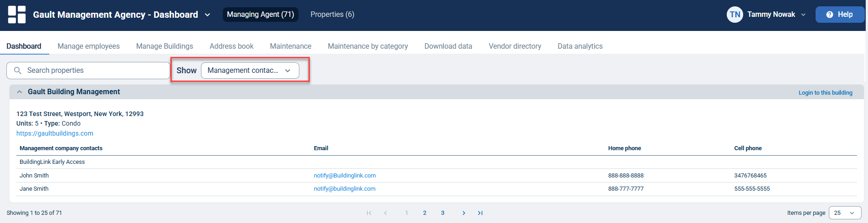Go to Vendor directory tab

point(515,46)
